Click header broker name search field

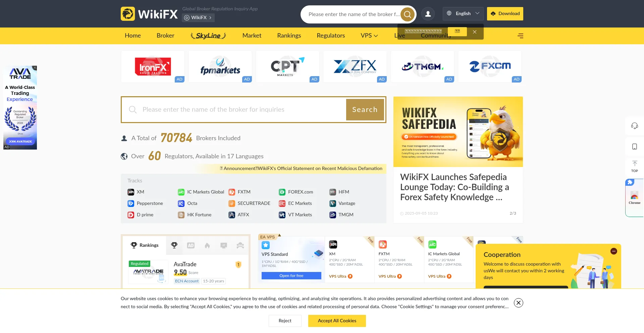coord(354,14)
